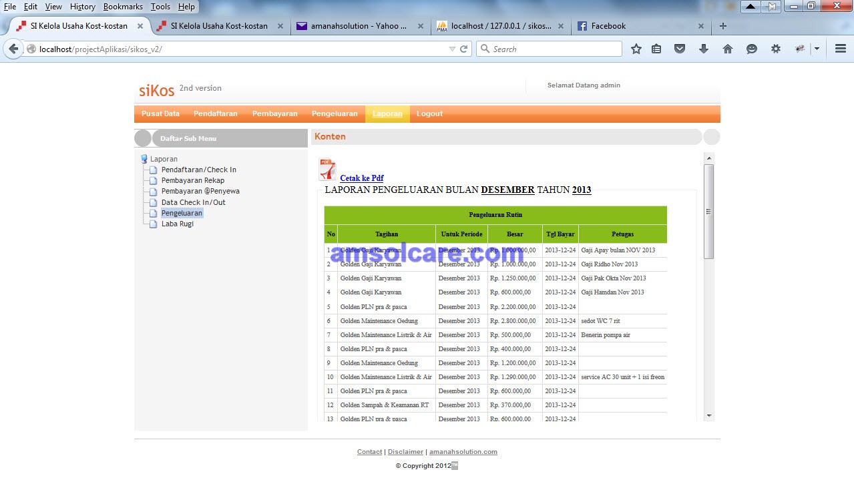Open the Firefox hamburger menu
Viewport: 854px width, 504px height.
[x=841, y=49]
